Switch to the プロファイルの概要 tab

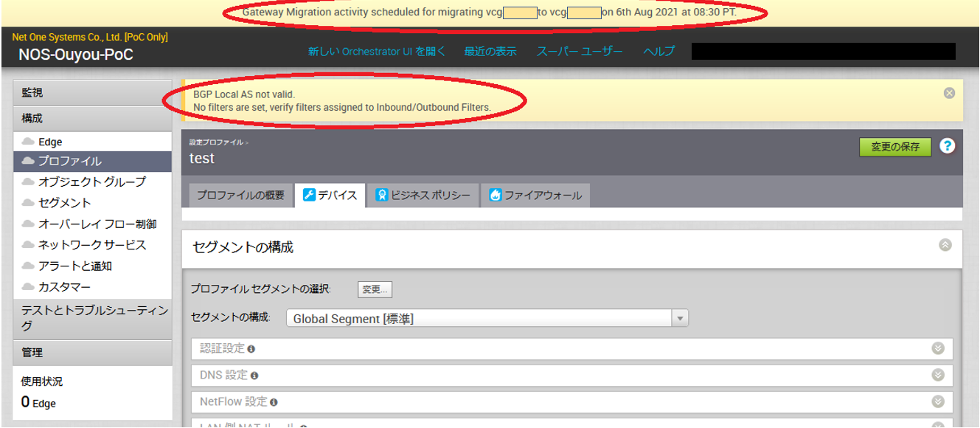click(x=240, y=196)
